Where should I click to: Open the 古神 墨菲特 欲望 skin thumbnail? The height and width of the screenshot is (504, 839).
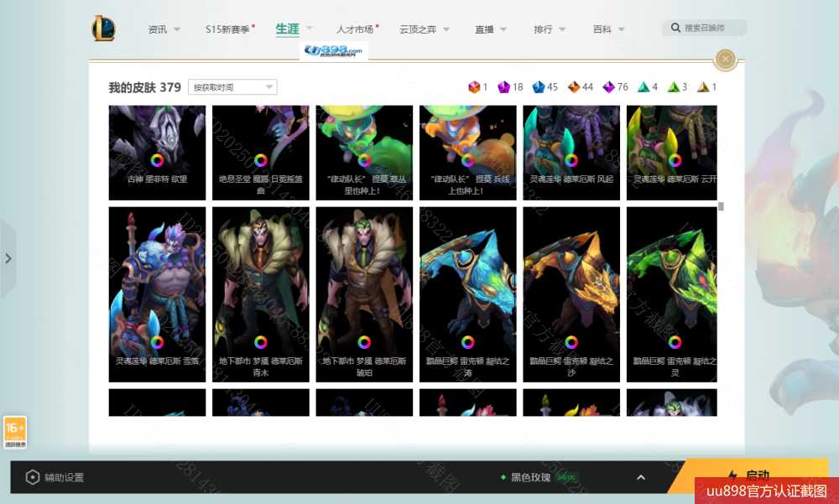coord(157,153)
